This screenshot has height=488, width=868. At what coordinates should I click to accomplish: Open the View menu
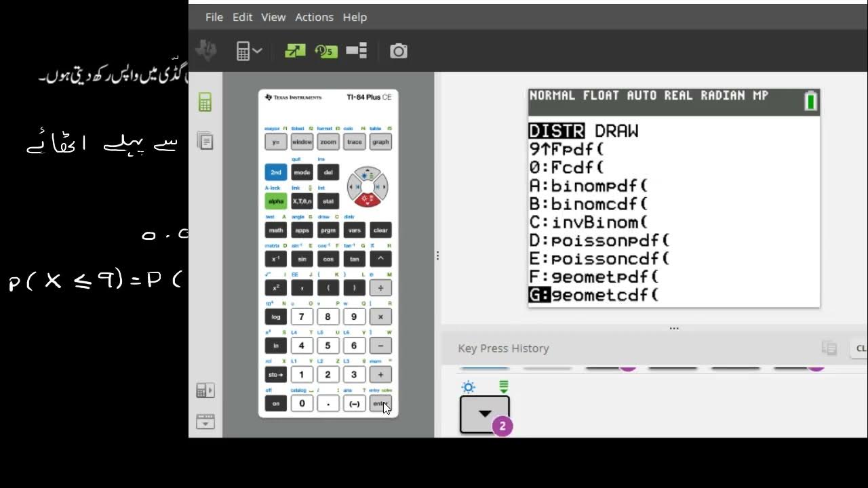coord(273,17)
